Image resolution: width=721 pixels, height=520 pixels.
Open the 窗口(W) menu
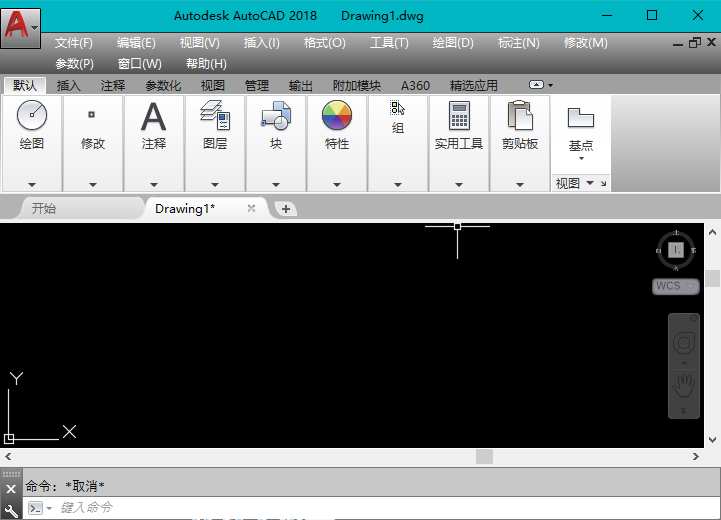tap(140, 64)
